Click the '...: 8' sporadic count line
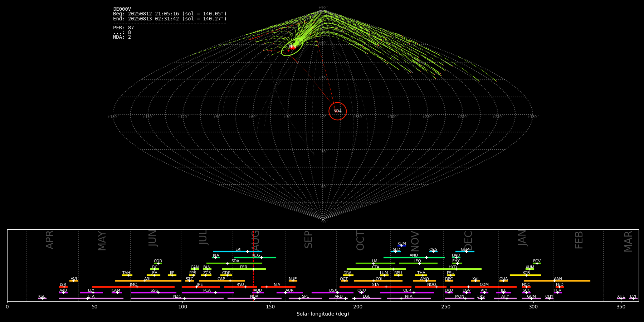 (x=122, y=32)
